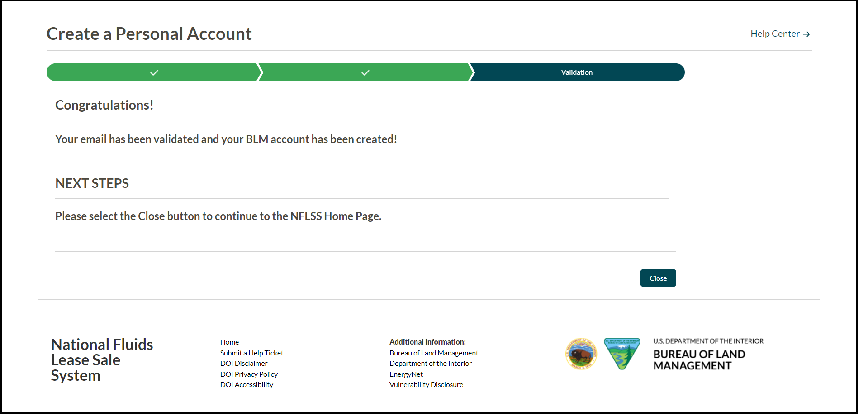Open the DOI Privacy Policy
The image size is (868, 417).
[248, 374]
